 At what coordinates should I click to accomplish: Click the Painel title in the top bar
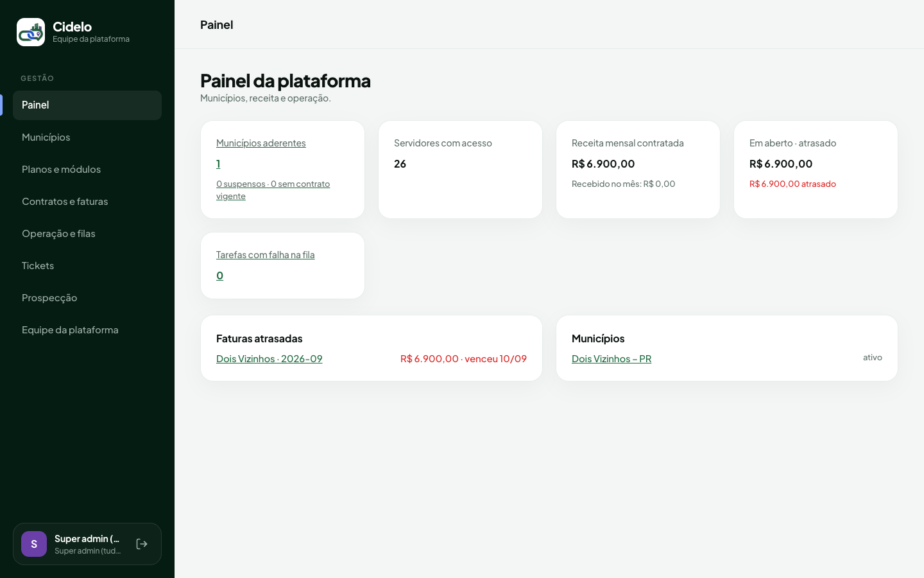(217, 24)
